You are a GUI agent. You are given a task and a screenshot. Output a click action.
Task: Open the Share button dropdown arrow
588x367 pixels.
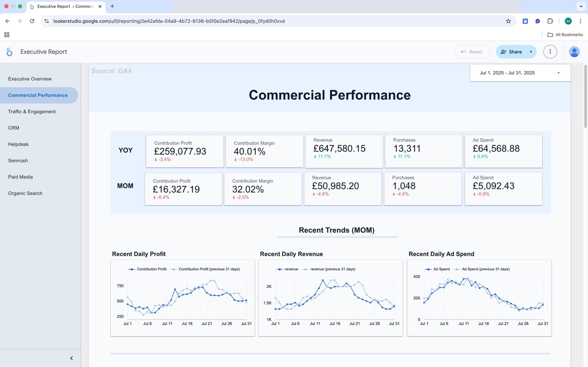pyautogui.click(x=531, y=51)
